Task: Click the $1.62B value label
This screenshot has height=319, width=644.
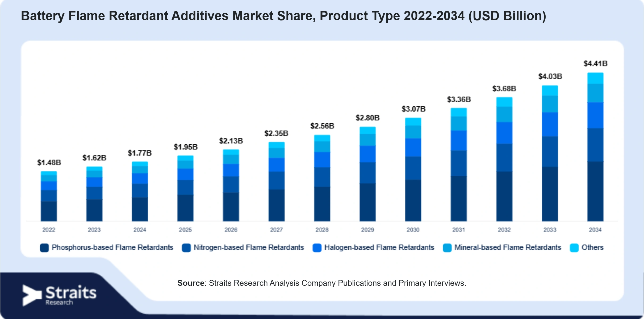Action: click(94, 158)
